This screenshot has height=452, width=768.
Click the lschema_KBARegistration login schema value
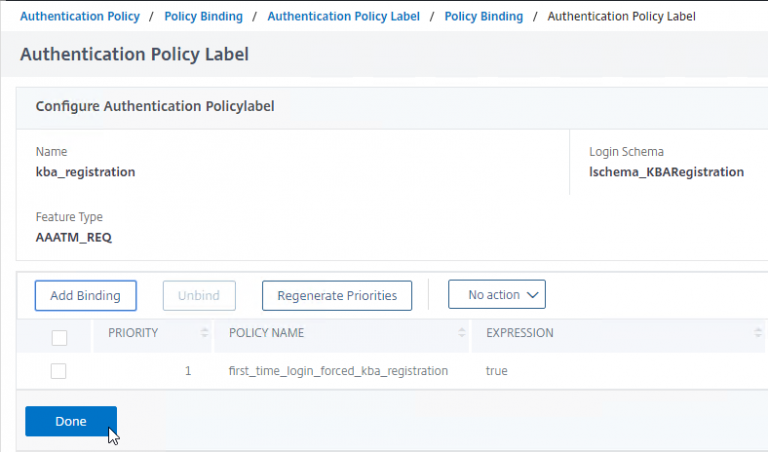666,172
